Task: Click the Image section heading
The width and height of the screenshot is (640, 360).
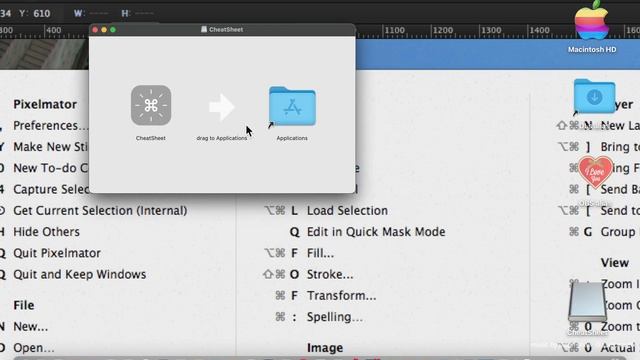Action: tap(325, 348)
